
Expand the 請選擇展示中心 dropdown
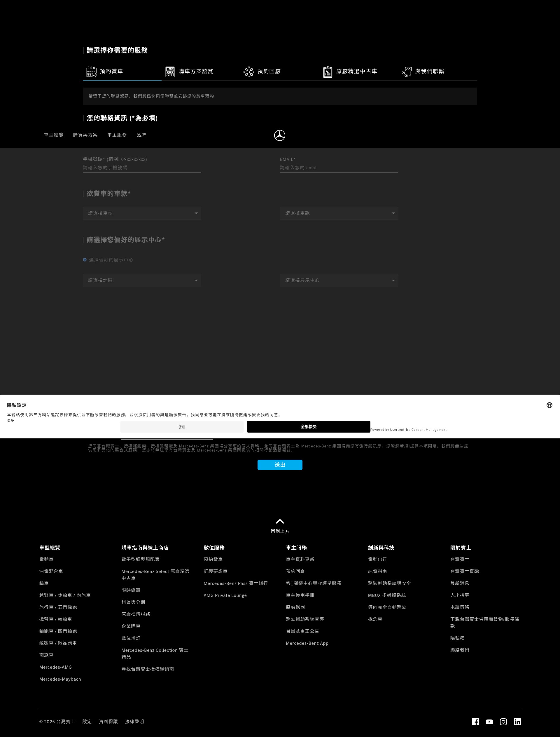point(339,280)
